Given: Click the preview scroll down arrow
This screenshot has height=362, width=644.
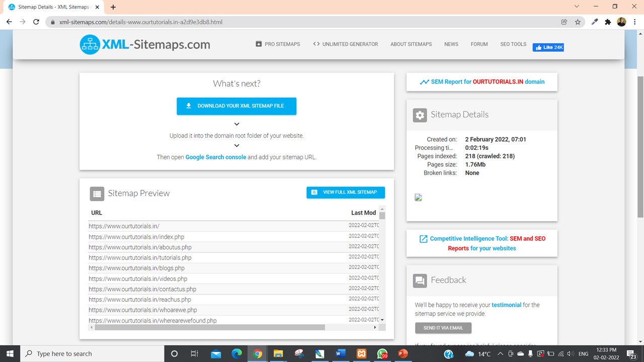Looking at the screenshot, I should [382, 320].
